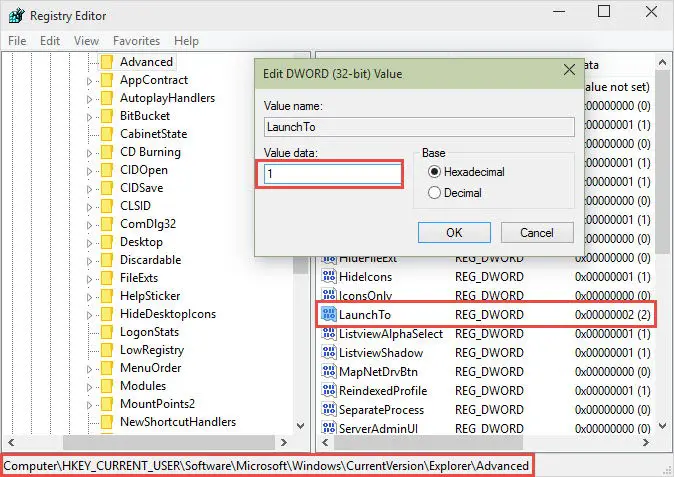This screenshot has width=674, height=477.
Task: Click the NewShortcutHandlers folder icon
Action: 107,422
